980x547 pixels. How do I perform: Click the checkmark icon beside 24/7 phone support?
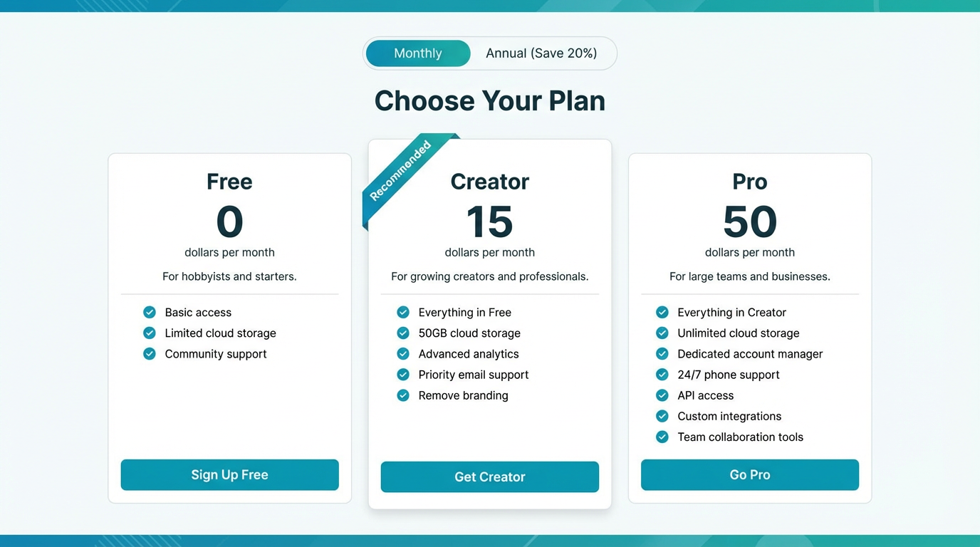[662, 374]
